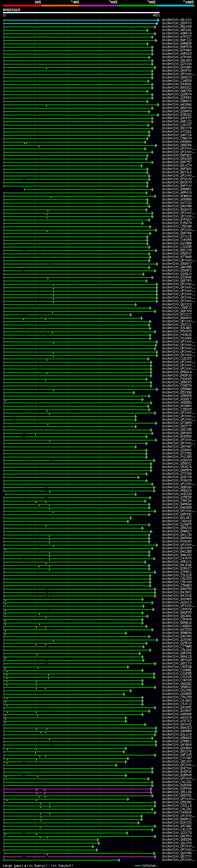197x868 pixels.
Task: Select the label UniRef100_C5WX74
Action: click(177, 139)
